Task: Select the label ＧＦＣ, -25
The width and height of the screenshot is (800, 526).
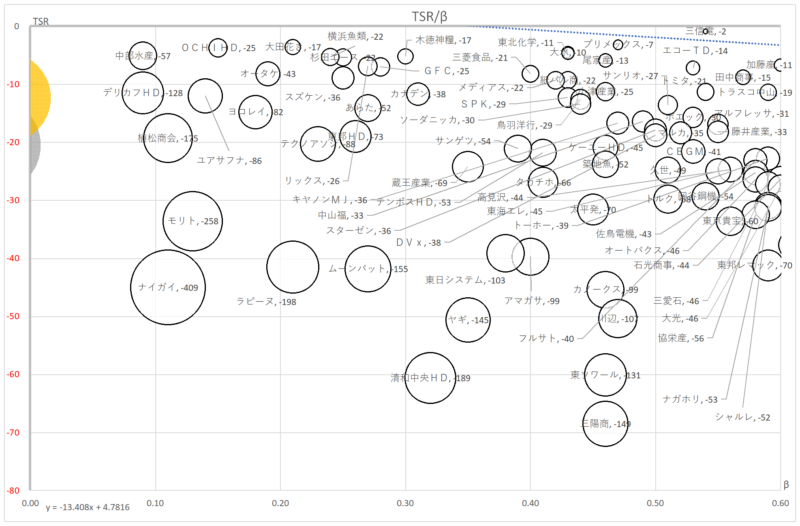Action: [x=446, y=71]
